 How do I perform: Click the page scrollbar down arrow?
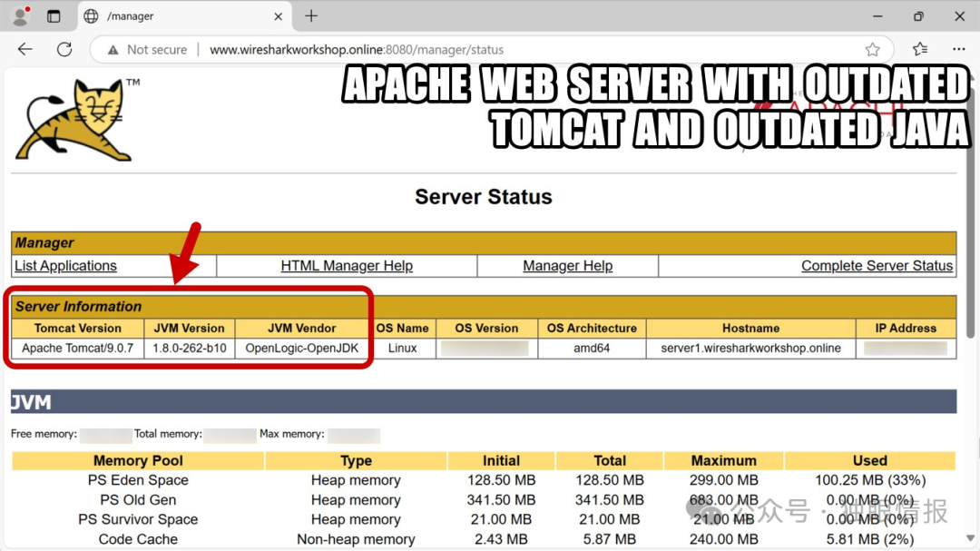click(x=970, y=538)
